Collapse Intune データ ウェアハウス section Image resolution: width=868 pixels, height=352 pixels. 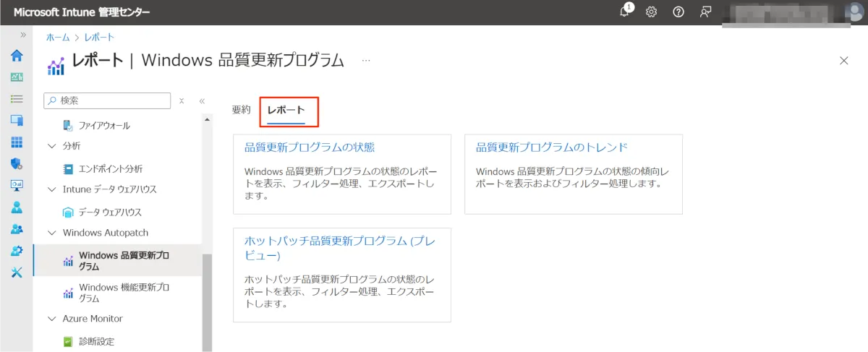(51, 189)
